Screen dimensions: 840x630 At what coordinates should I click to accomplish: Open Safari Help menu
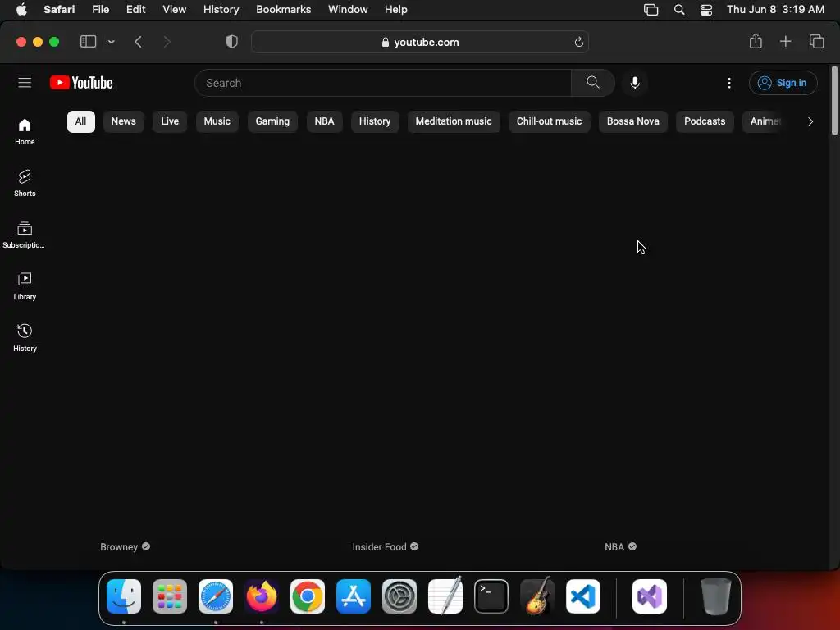[x=396, y=10]
